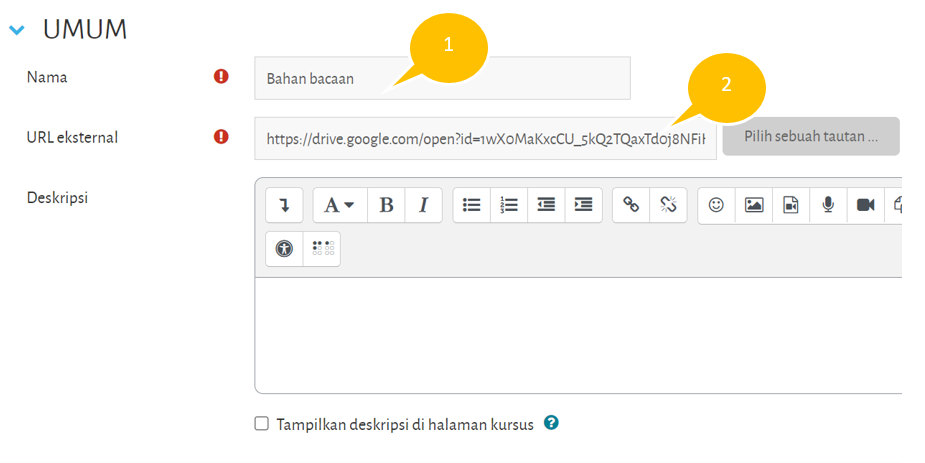
Task: Insert an image into the description
Action: 754,205
